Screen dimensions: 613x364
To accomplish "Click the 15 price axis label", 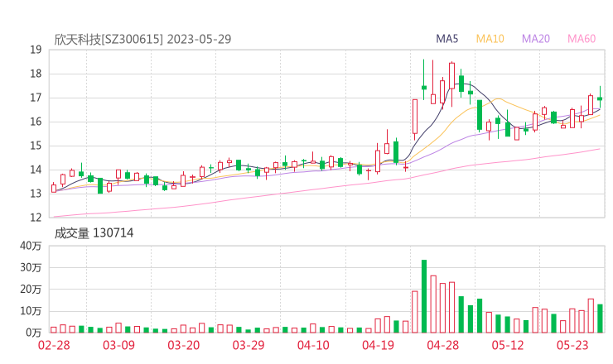I will point(36,146).
